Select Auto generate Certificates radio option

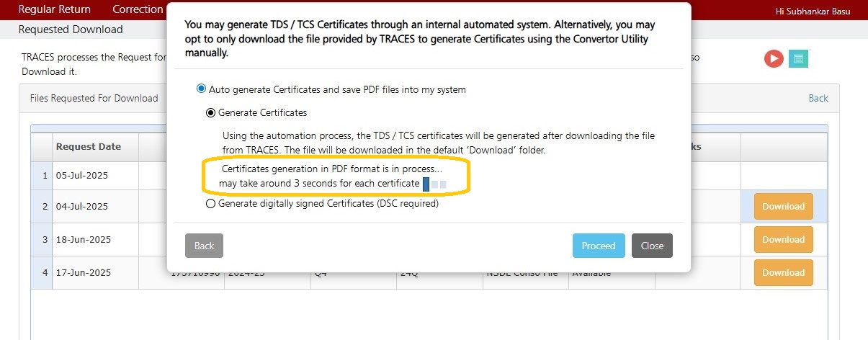202,89
